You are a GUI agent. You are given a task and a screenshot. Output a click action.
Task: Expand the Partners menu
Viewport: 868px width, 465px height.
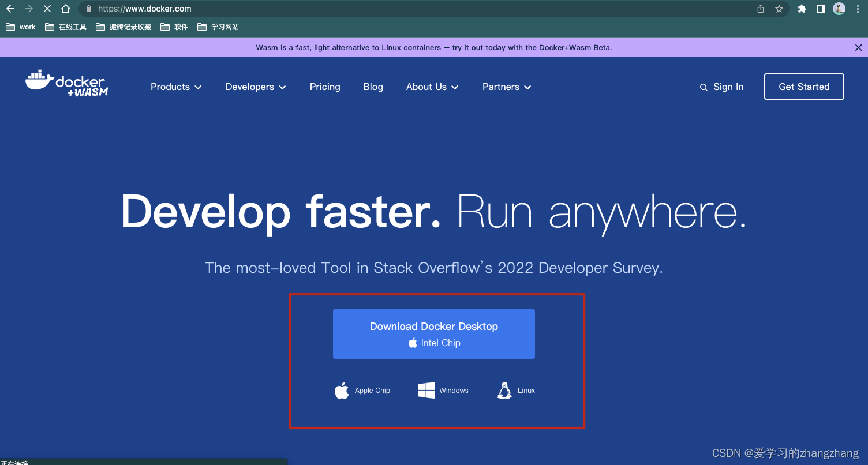click(507, 87)
